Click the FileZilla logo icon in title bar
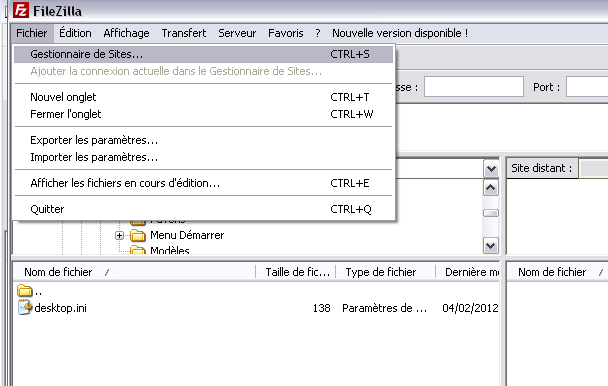This screenshot has height=386, width=608. tap(21, 10)
